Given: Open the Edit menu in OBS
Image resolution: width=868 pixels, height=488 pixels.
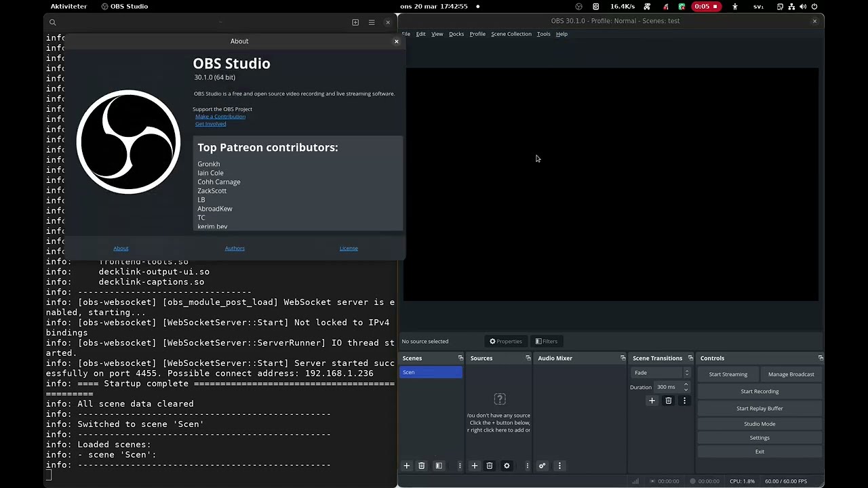Looking at the screenshot, I should click(x=420, y=34).
